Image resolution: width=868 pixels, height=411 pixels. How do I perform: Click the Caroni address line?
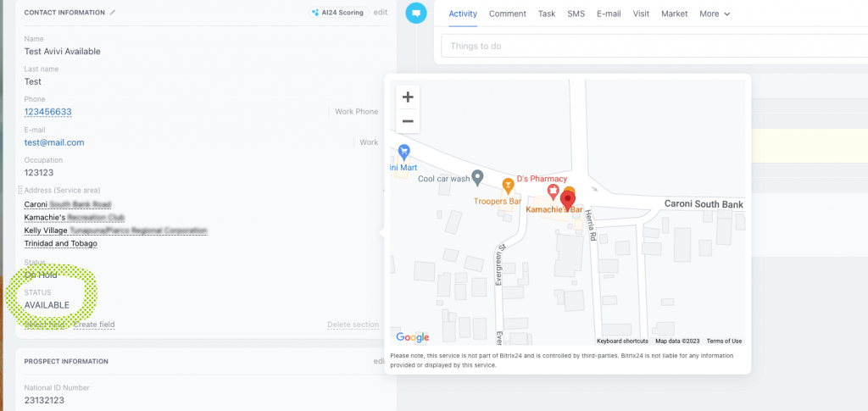click(x=68, y=204)
